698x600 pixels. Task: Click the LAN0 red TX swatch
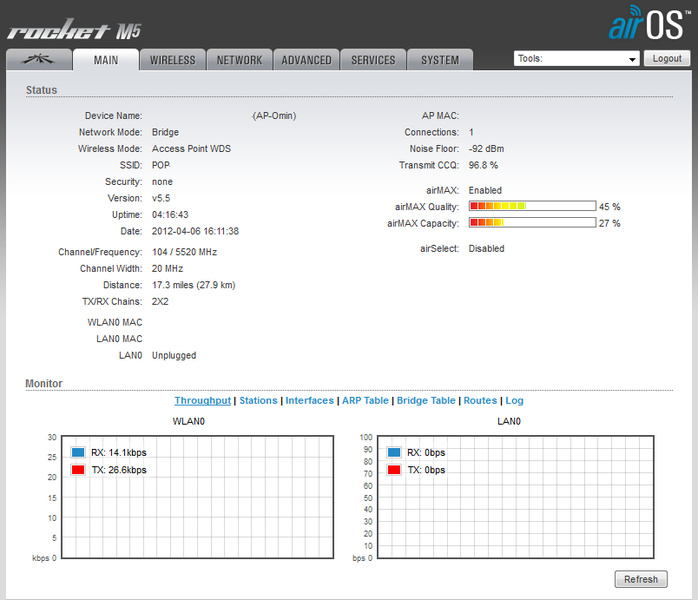(x=394, y=470)
